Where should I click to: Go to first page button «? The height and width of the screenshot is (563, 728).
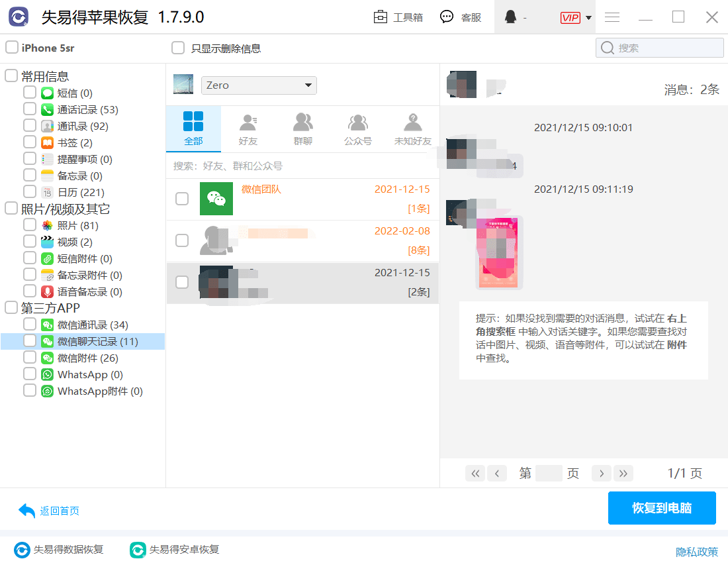475,474
